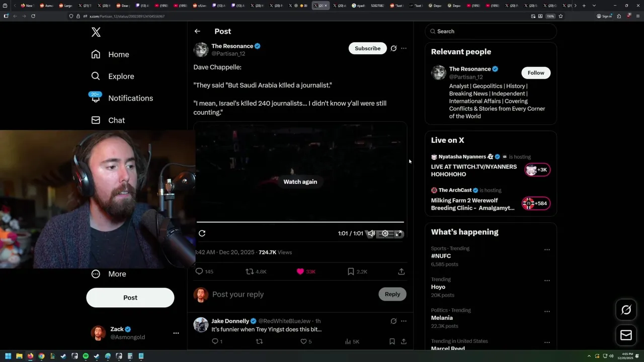Toggle video fullscreen
This screenshot has height=362, width=644.
pyautogui.click(x=398, y=233)
